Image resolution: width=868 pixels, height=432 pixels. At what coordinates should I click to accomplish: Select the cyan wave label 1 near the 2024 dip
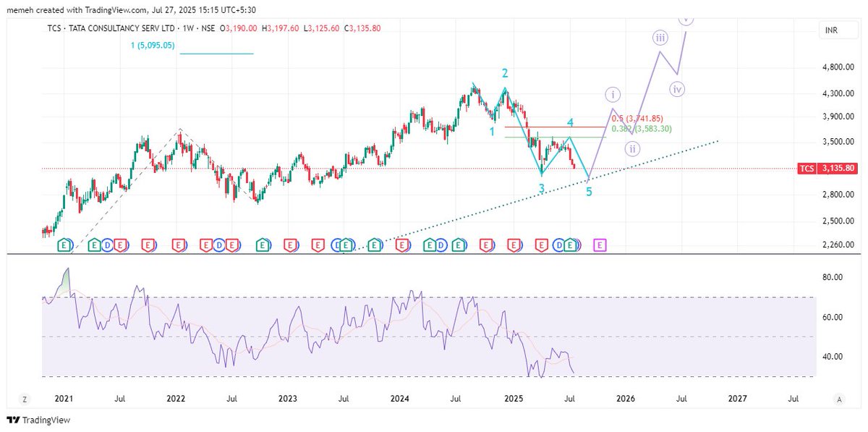(491, 132)
